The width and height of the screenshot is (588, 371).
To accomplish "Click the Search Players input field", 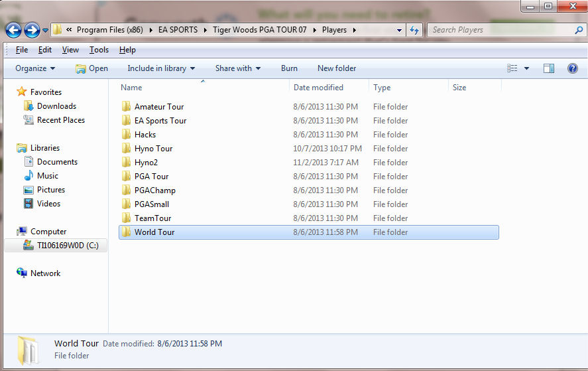I will (x=500, y=30).
